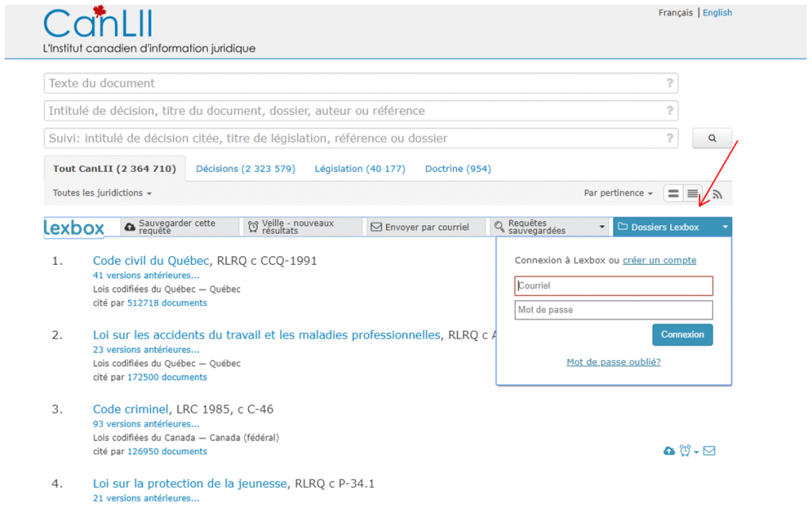Follow the Mot de passe oublié link
Image resolution: width=812 pixels, height=521 pixels.
[x=613, y=362]
